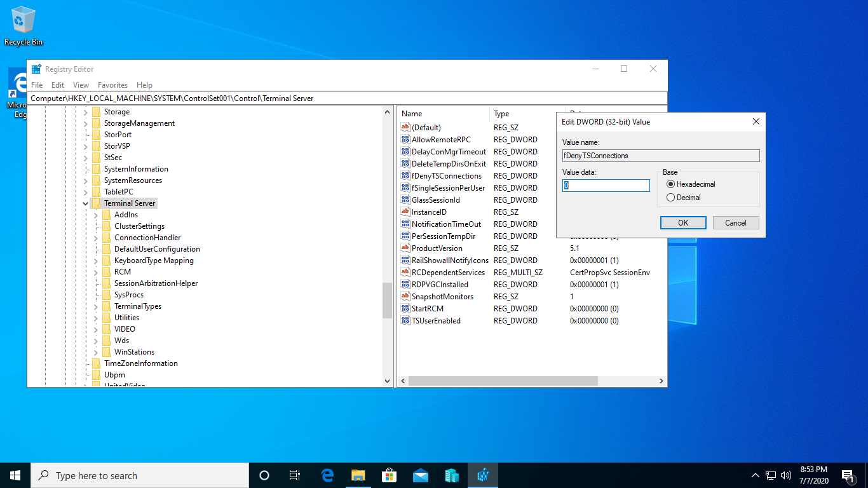The width and height of the screenshot is (868, 488).
Task: Click the InstanceID string value icon
Action: pos(405,212)
